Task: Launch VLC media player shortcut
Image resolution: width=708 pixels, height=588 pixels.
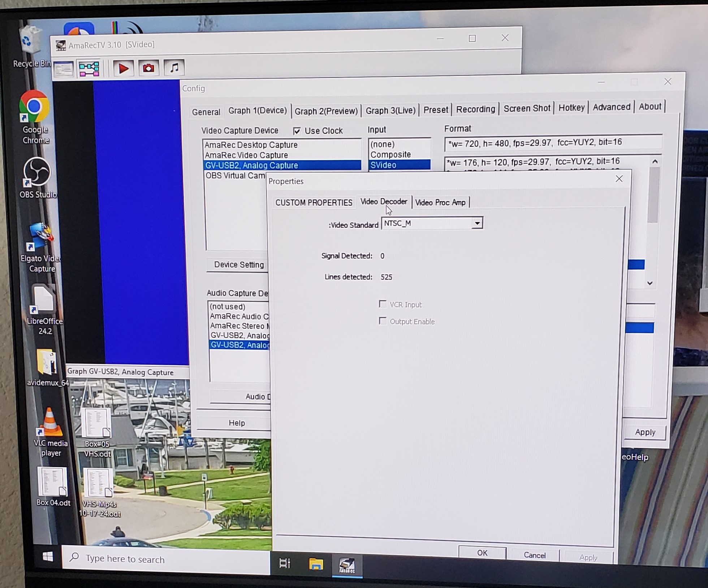Action: (x=50, y=432)
